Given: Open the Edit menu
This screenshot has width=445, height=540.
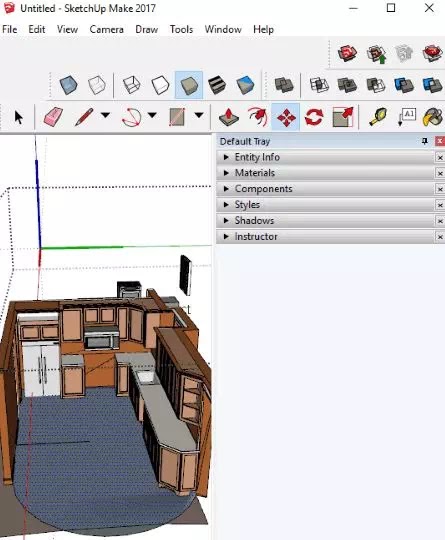Looking at the screenshot, I should click(37, 30).
